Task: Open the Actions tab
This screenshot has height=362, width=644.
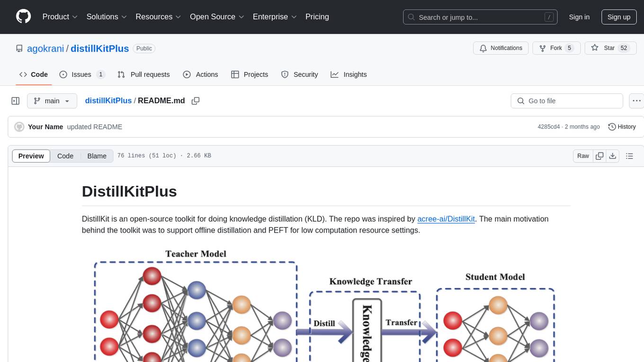Action: pyautogui.click(x=201, y=74)
